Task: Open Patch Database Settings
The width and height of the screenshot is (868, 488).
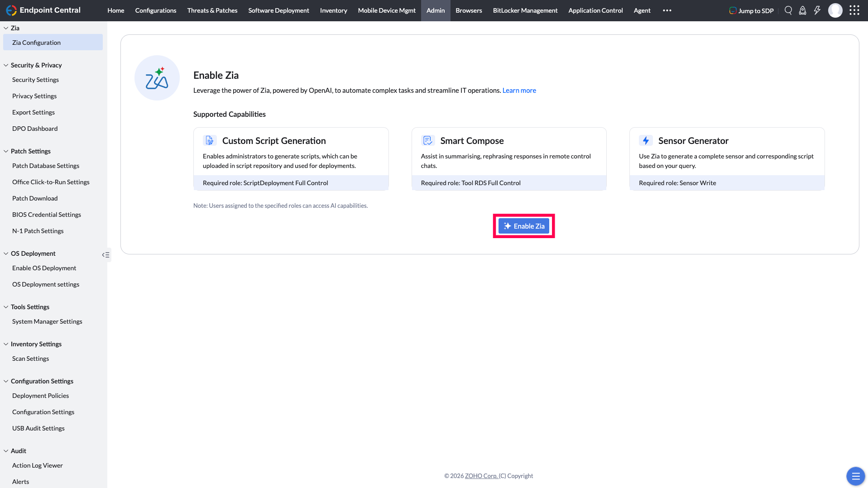Action: (46, 166)
